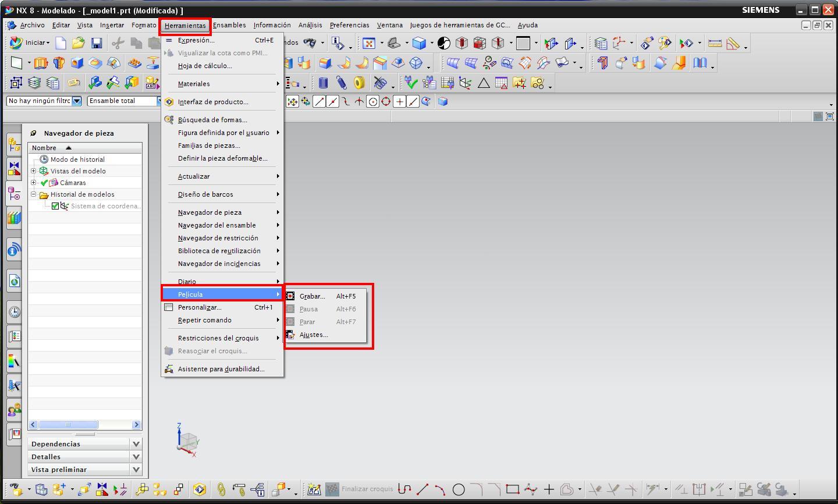Open the selection filter dropdown arrow

pyautogui.click(x=77, y=101)
